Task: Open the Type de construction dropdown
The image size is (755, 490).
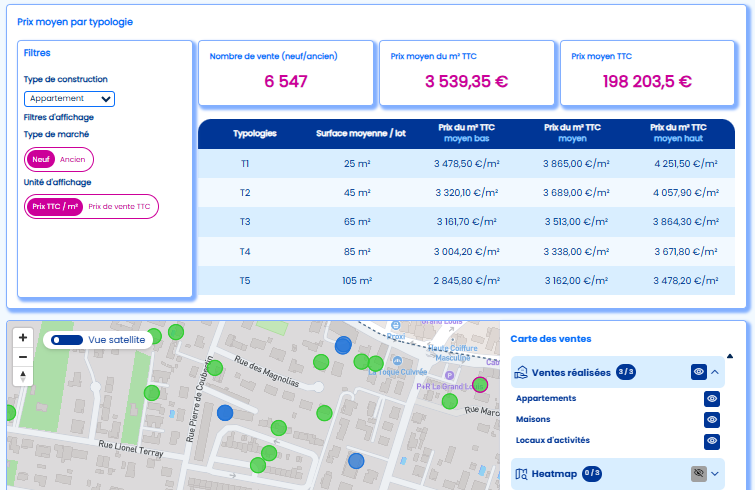Action: point(70,98)
